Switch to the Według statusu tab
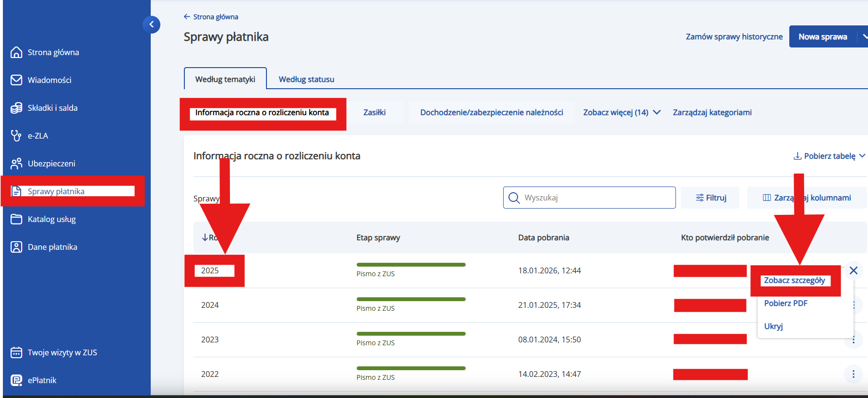This screenshot has width=868, height=398. click(306, 79)
